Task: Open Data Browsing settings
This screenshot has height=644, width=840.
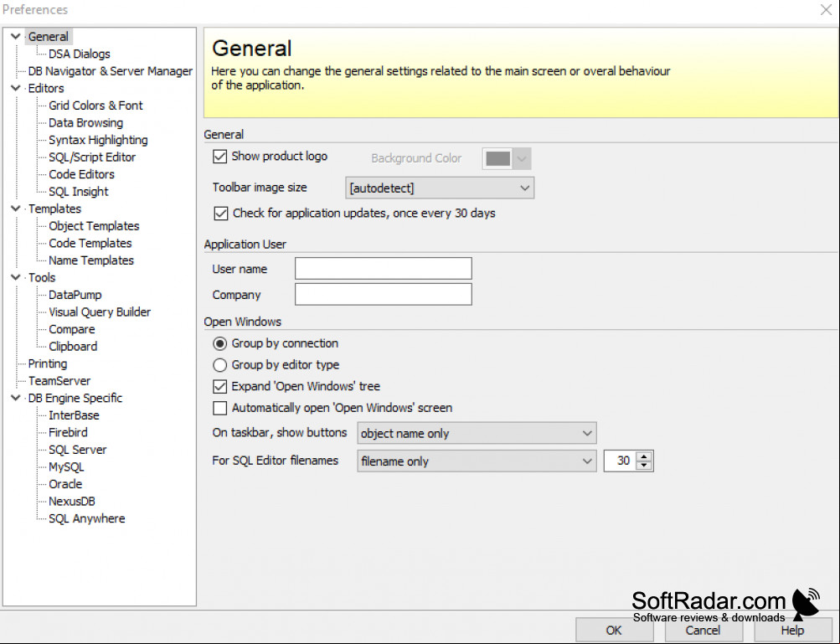Action: [85, 123]
